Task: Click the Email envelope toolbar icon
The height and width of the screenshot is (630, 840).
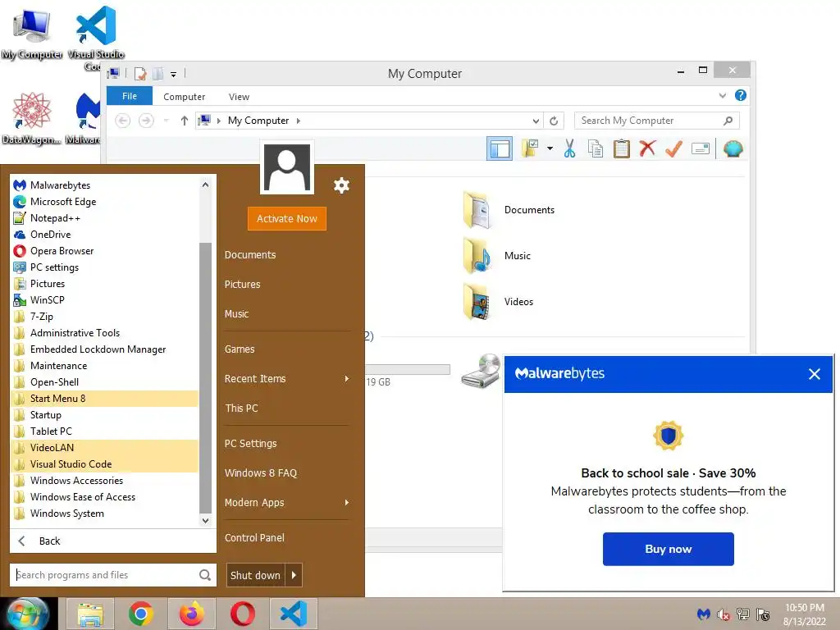Action: [x=701, y=148]
